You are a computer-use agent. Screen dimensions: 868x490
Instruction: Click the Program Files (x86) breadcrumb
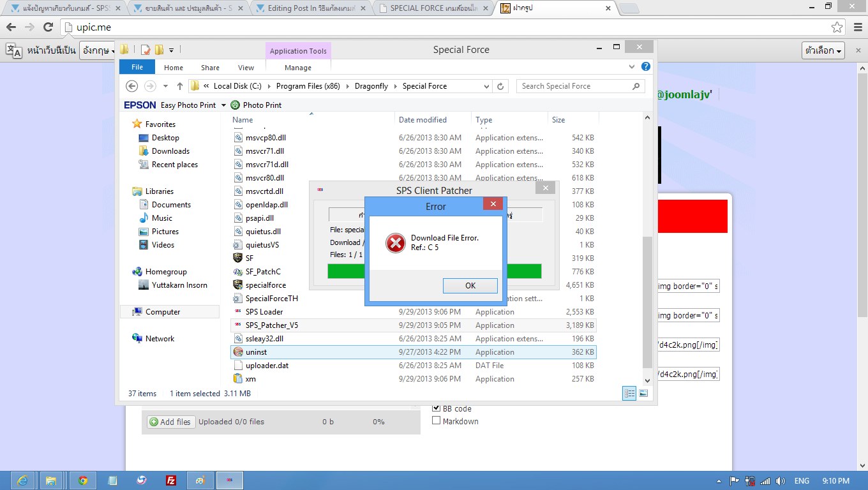pos(308,86)
